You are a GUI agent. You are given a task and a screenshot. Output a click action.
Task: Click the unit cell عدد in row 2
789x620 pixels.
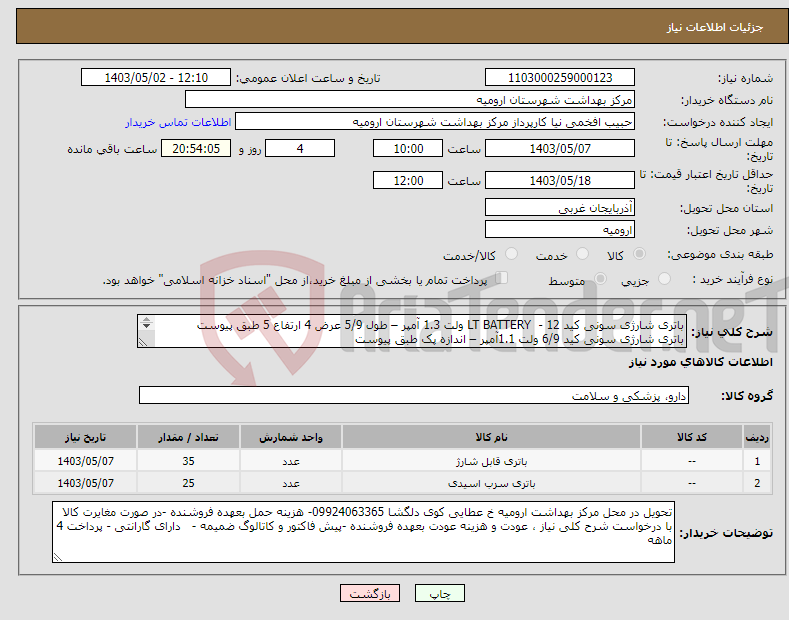[291, 483]
